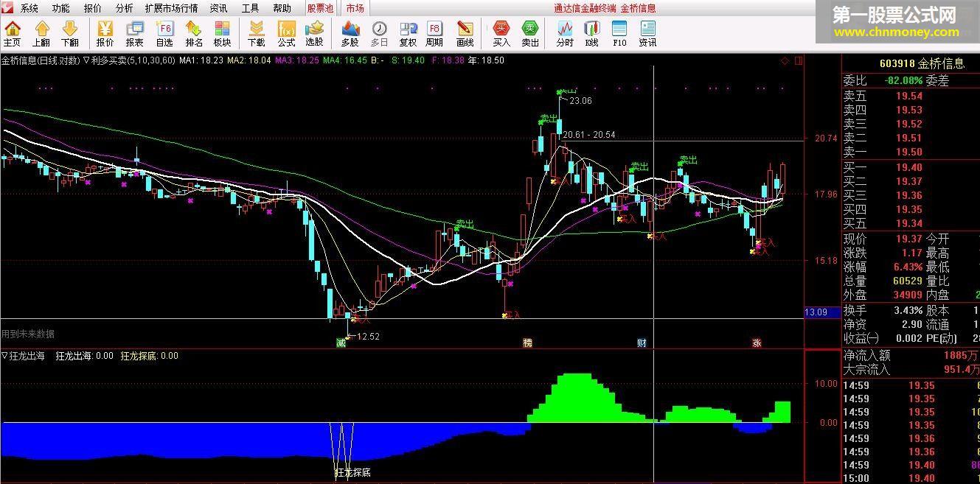Open the 帮助 menu
980x484 pixels.
coord(282,8)
